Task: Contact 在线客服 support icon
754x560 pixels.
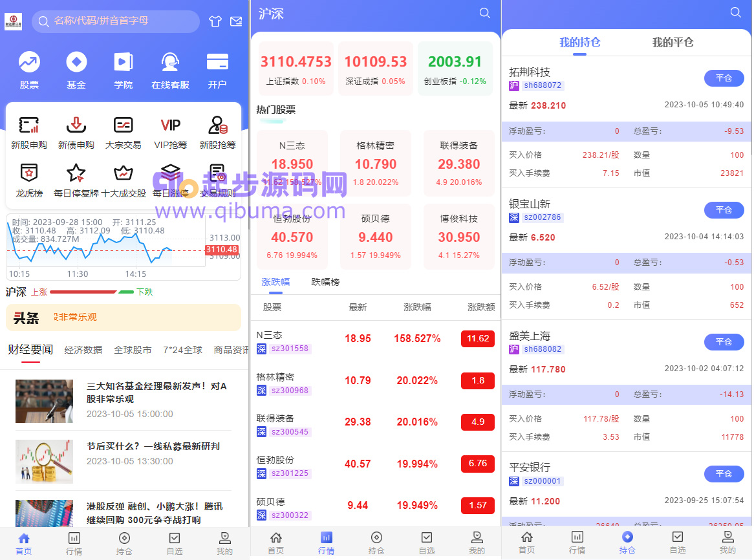Action: (170, 62)
